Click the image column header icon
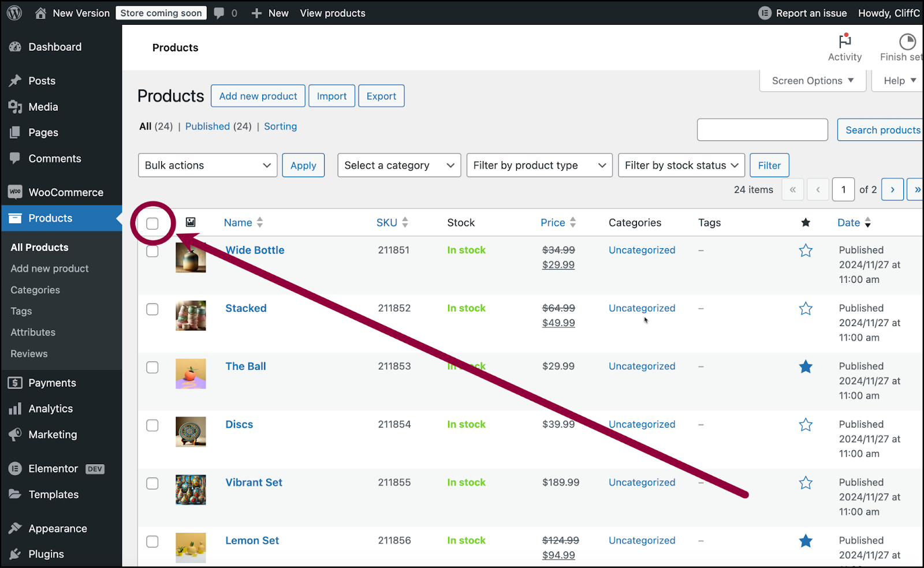This screenshot has height=568, width=924. [x=191, y=222]
